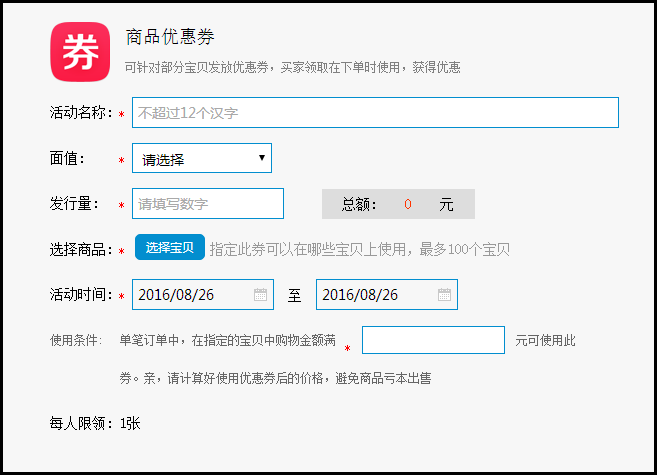Viewport: 657px width, 475px height.
Task: Focus the minimum purchase amount input
Action: tap(433, 340)
